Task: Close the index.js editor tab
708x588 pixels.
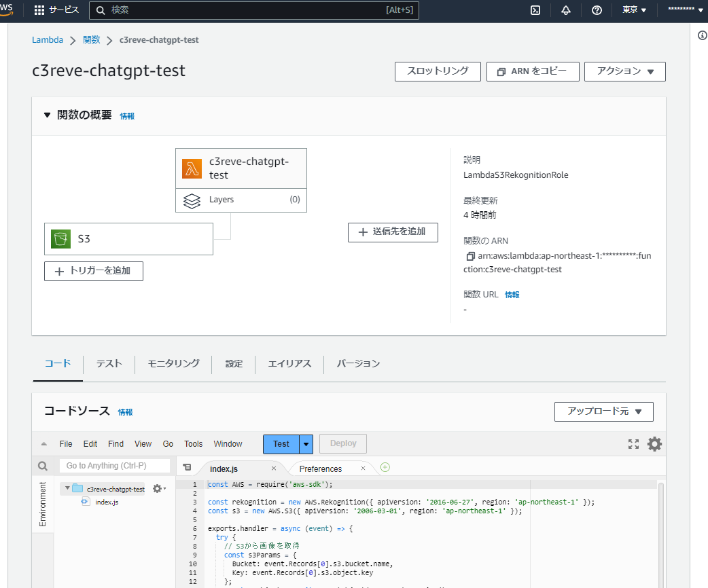Action: tap(274, 468)
